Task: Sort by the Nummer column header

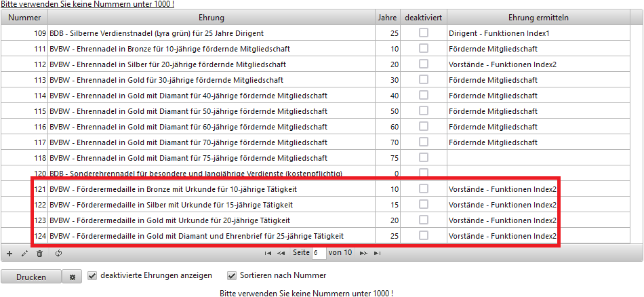Action: (24, 18)
